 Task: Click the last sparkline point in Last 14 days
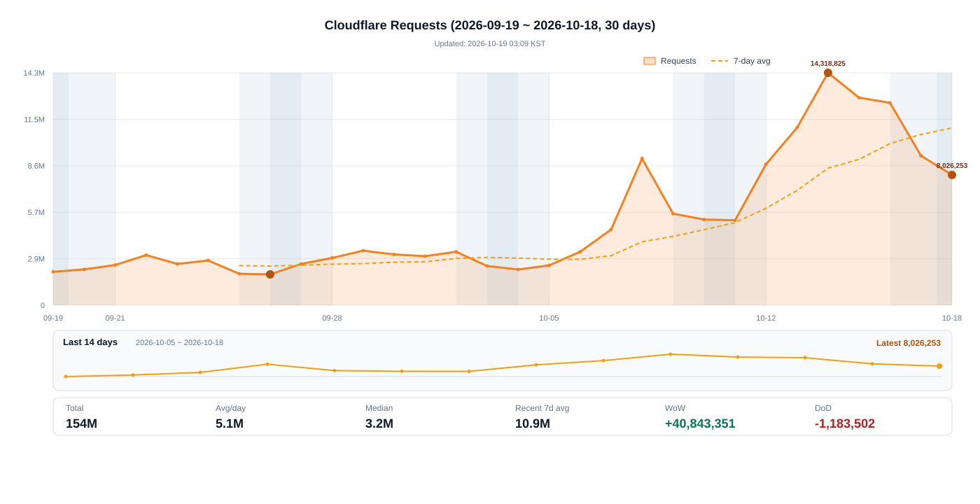pos(939,366)
